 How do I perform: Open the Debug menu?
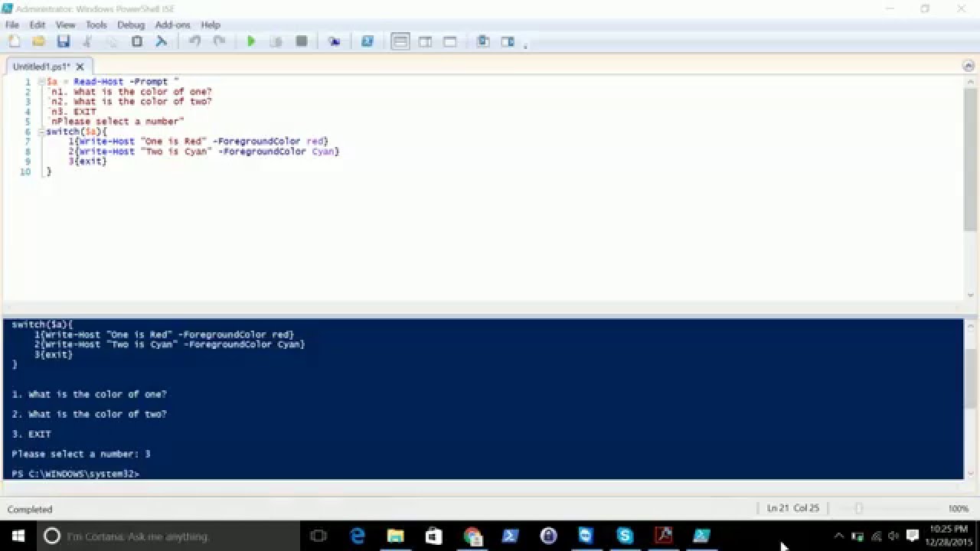point(131,24)
